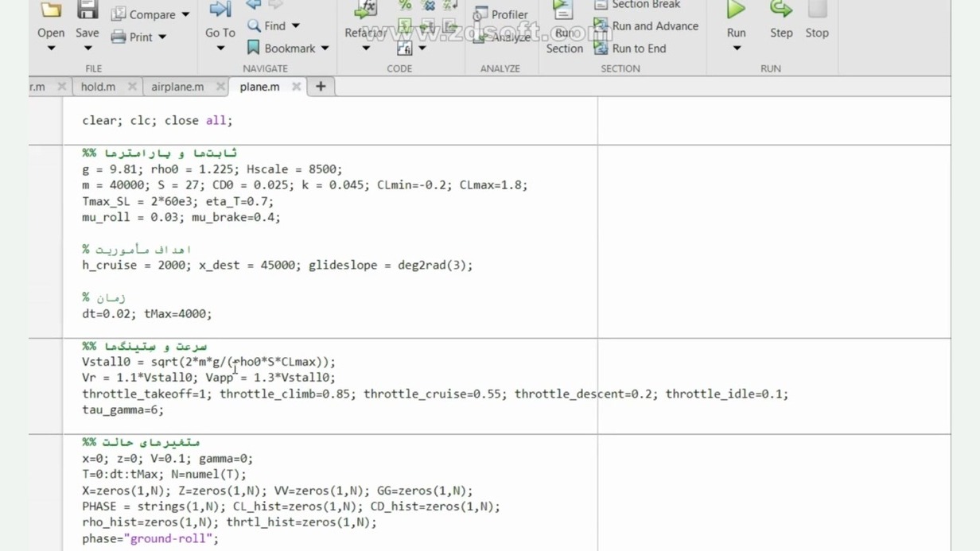
Task: Click the Find magnifier button
Action: pos(266,26)
